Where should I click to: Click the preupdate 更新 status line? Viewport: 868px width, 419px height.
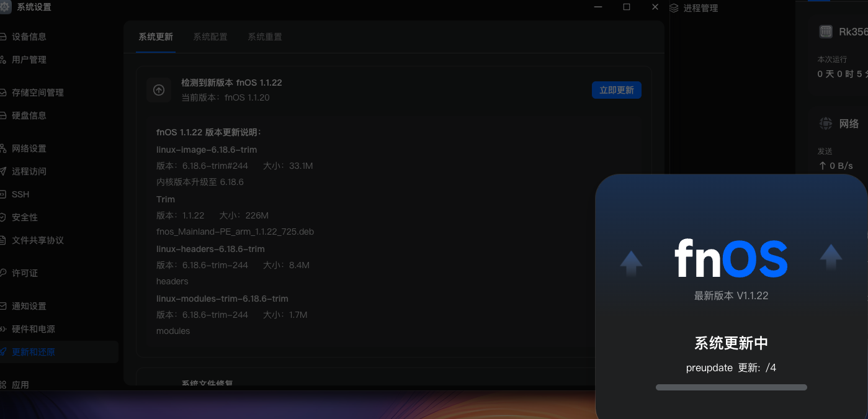coord(731,367)
